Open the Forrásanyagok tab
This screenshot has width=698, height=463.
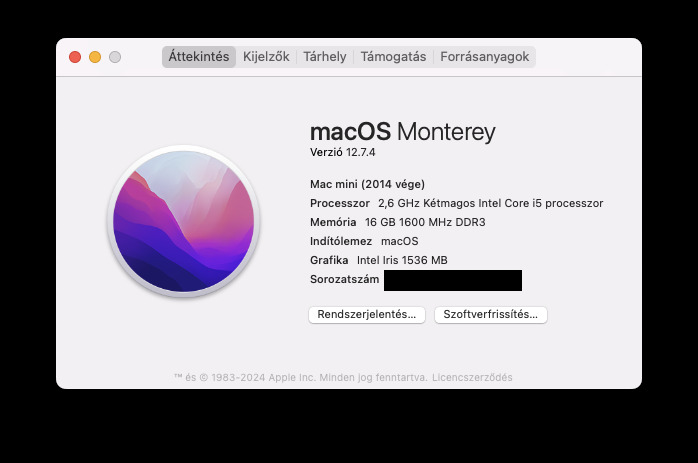click(484, 57)
